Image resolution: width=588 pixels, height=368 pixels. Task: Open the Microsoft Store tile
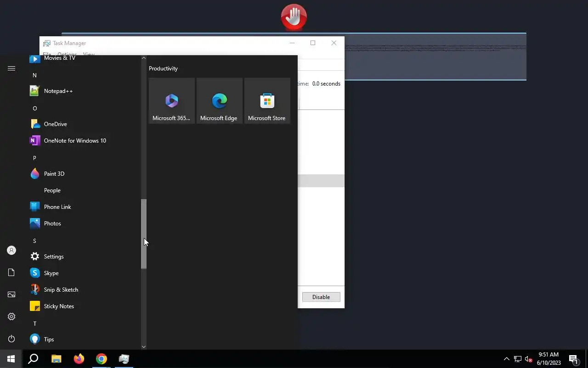(267, 101)
